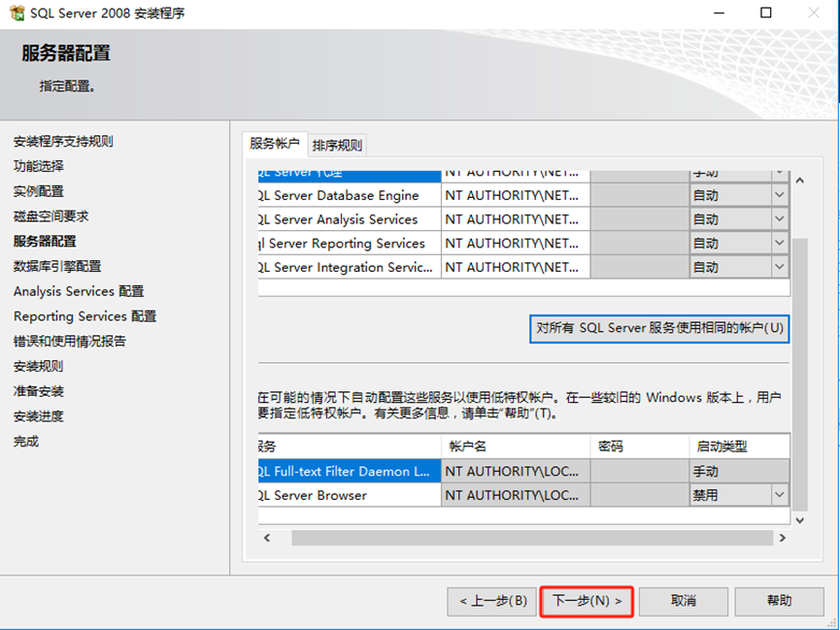Open startup type dropdown for SQL Server Database Engine
The image size is (840, 630).
click(x=780, y=195)
